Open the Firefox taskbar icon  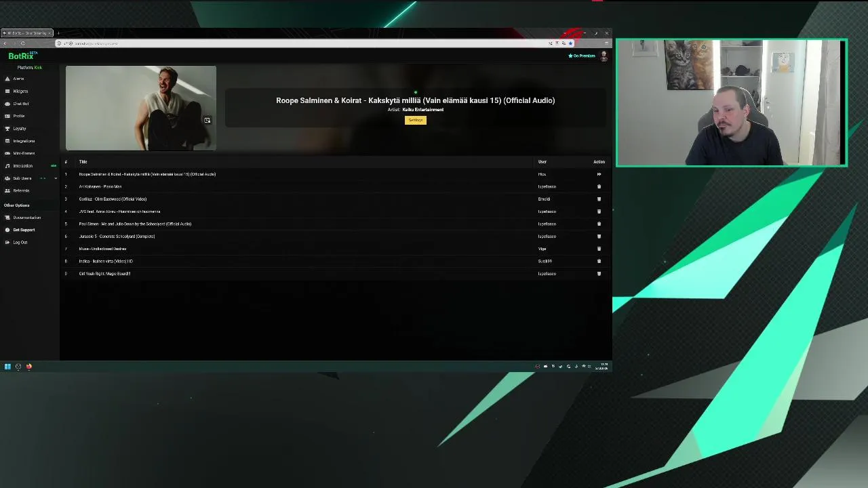tap(29, 367)
